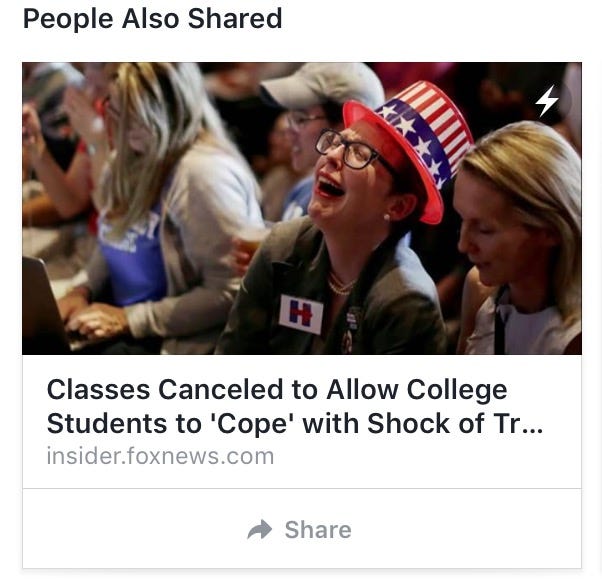Click the laptop at photo's bottom-left corner
602x581 pixels.
[x=44, y=305]
